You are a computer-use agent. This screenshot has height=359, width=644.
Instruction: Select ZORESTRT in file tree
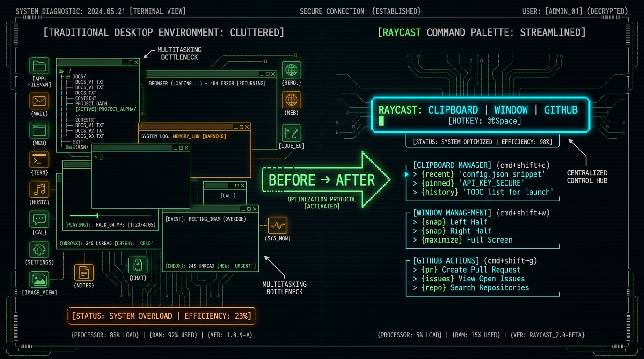pyautogui.click(x=87, y=120)
